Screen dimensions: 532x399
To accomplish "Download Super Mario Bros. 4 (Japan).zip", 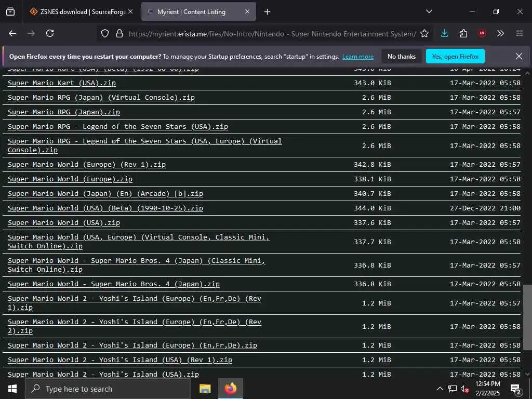I will click(114, 284).
